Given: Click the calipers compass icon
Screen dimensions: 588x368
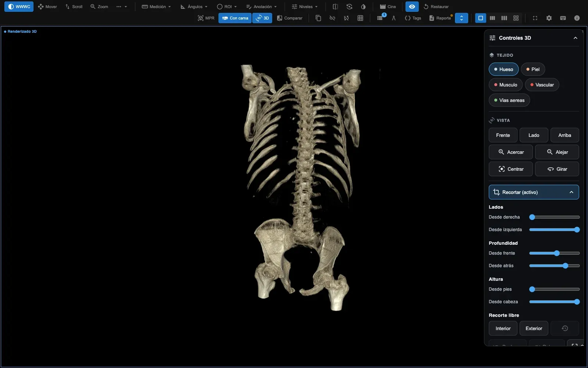Looking at the screenshot, I should coord(394,18).
